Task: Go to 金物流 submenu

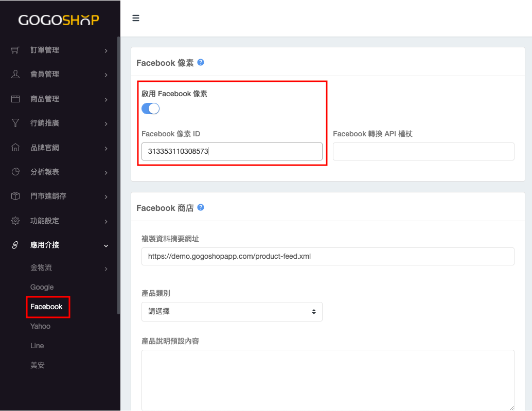Action: [41, 267]
